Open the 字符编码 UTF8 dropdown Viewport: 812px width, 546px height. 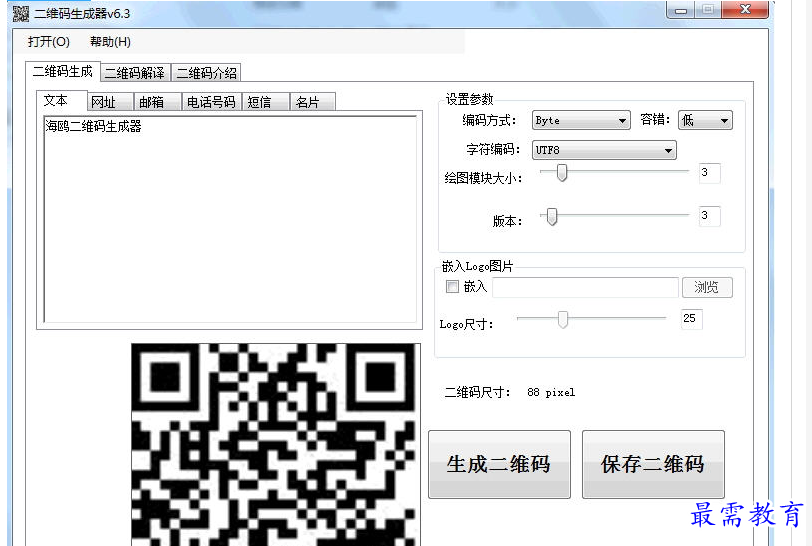point(604,150)
